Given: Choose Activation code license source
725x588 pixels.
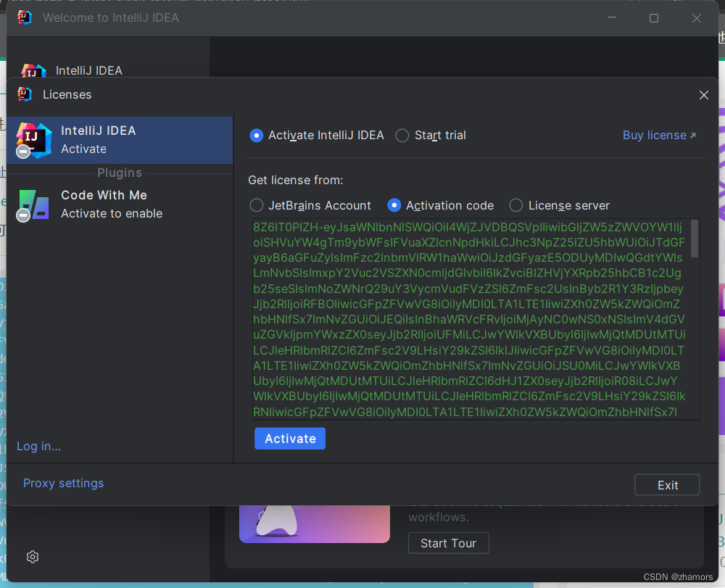Looking at the screenshot, I should coord(394,205).
